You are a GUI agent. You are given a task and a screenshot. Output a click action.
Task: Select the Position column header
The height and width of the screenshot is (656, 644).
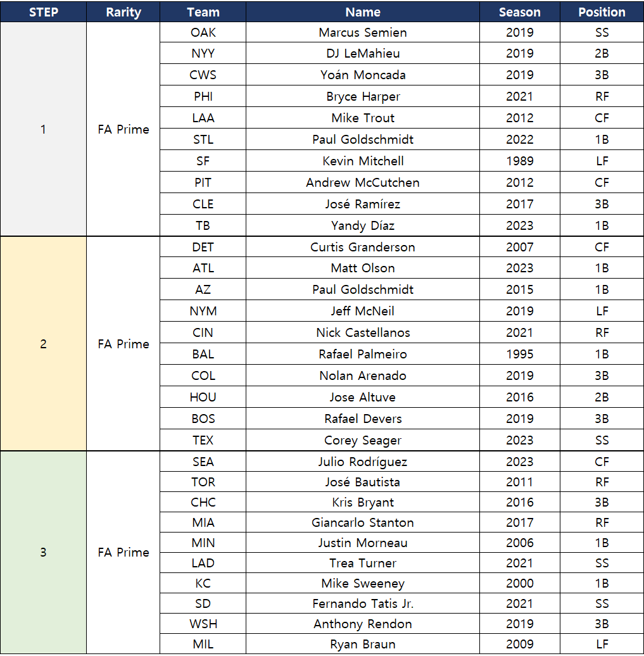[x=602, y=12]
